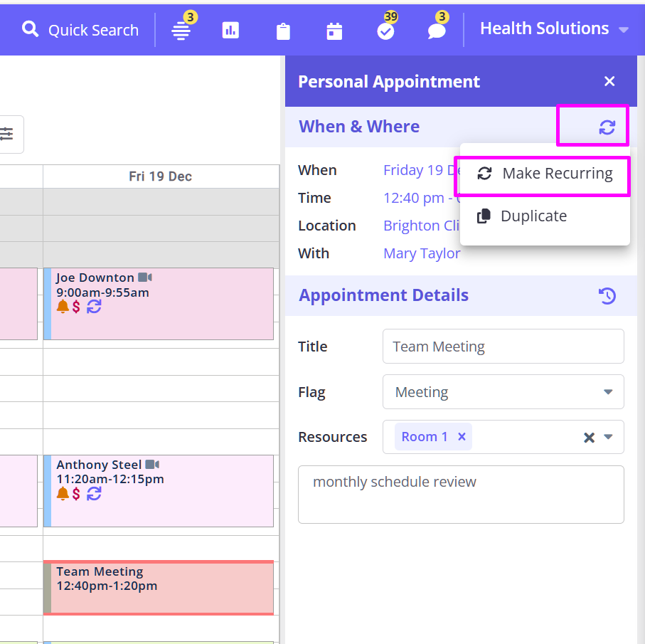Remove the Room 1 resource tag

pos(462,437)
